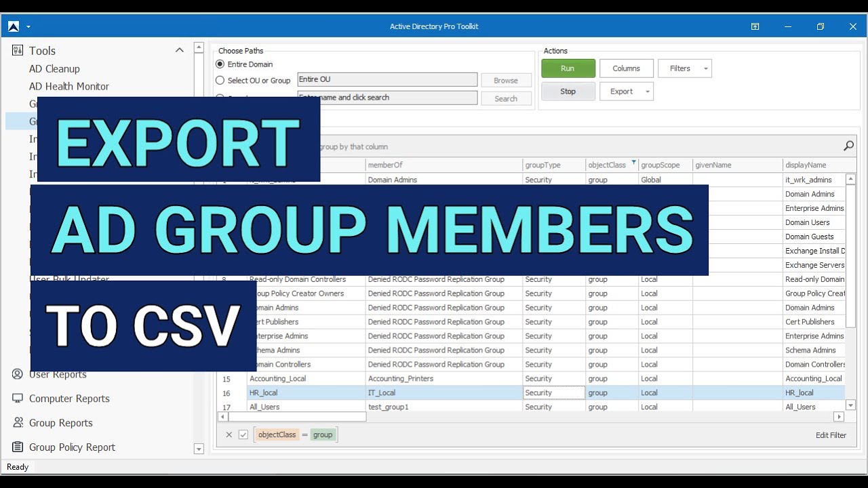
Task: Click the Accounting_Printers memberOf cell
Action: pyautogui.click(x=444, y=379)
